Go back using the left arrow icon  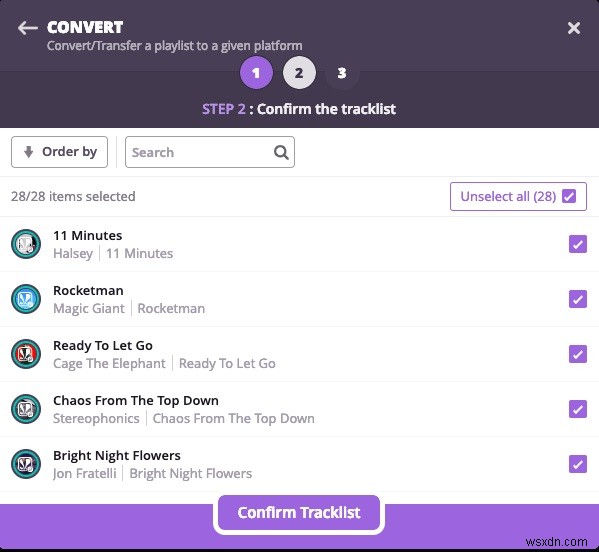click(x=28, y=28)
